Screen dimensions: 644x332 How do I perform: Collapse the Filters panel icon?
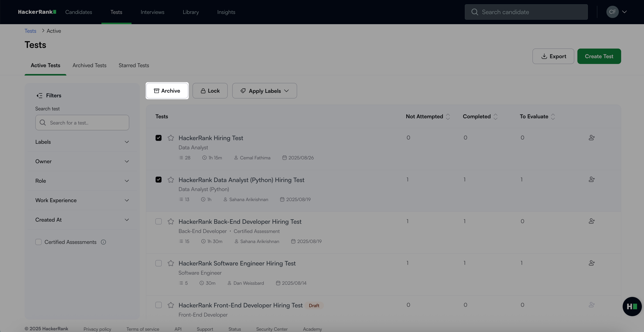40,96
